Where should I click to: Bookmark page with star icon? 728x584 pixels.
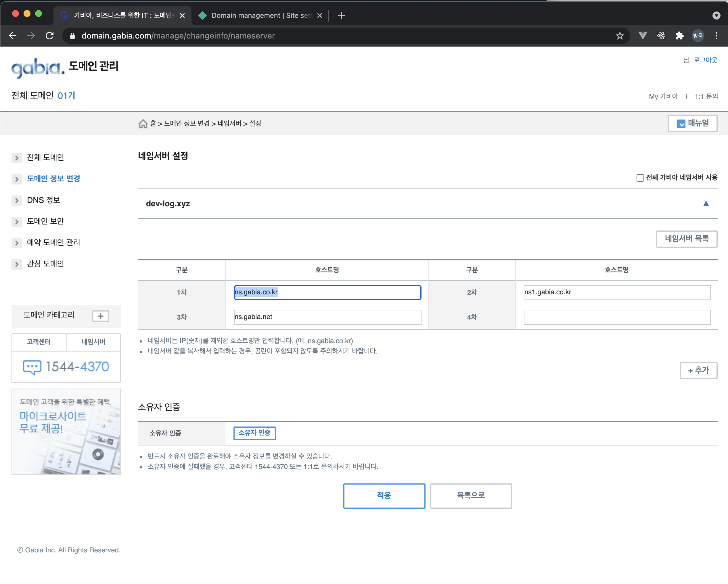coord(619,36)
